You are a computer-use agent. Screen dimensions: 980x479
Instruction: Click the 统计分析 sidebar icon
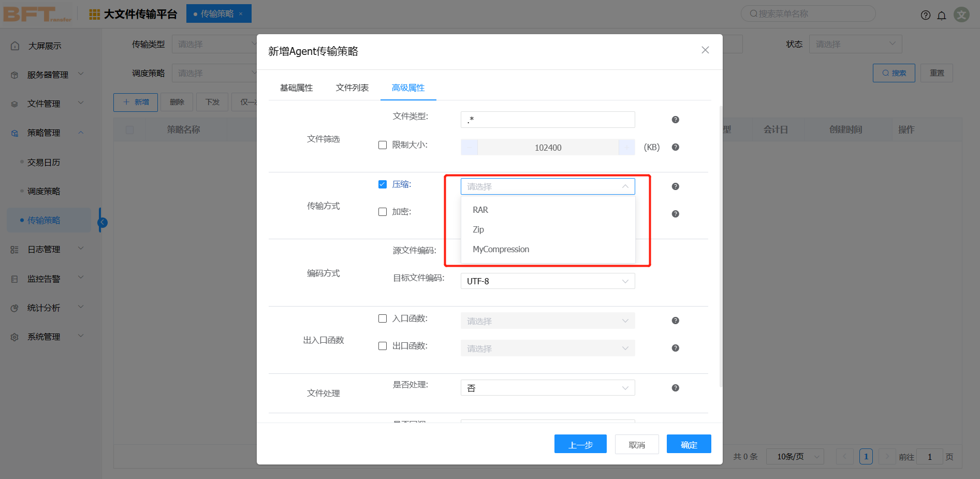14,308
